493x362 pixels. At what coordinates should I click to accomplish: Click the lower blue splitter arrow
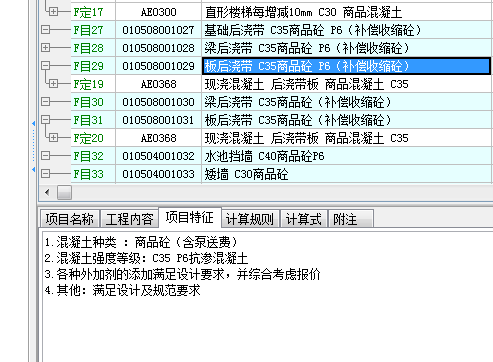point(33,170)
